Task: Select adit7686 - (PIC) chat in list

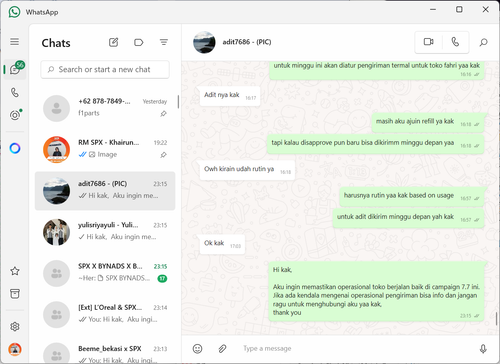Action: 105,191
